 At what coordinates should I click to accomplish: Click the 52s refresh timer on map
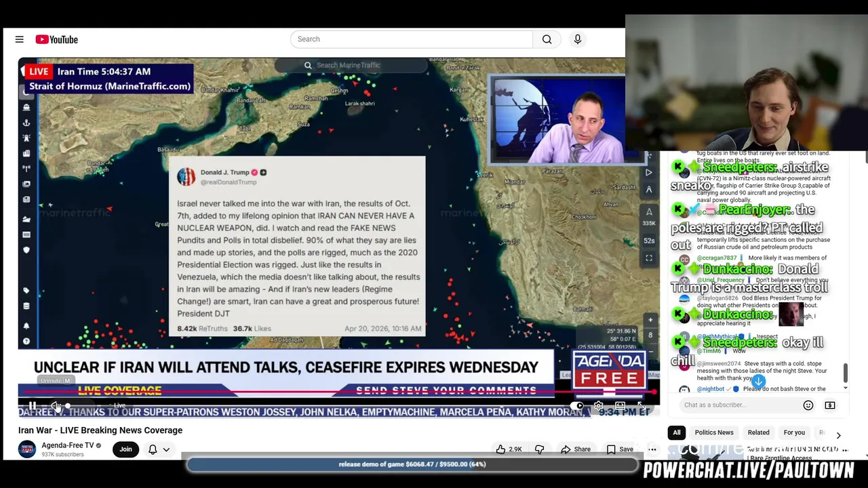coord(649,241)
